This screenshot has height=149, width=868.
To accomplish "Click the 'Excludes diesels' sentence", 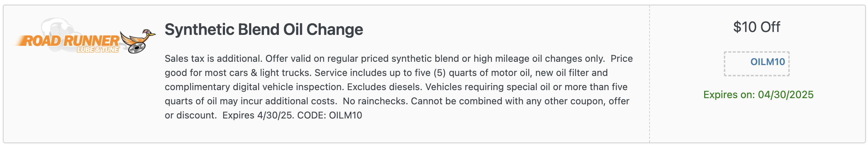I will (385, 87).
